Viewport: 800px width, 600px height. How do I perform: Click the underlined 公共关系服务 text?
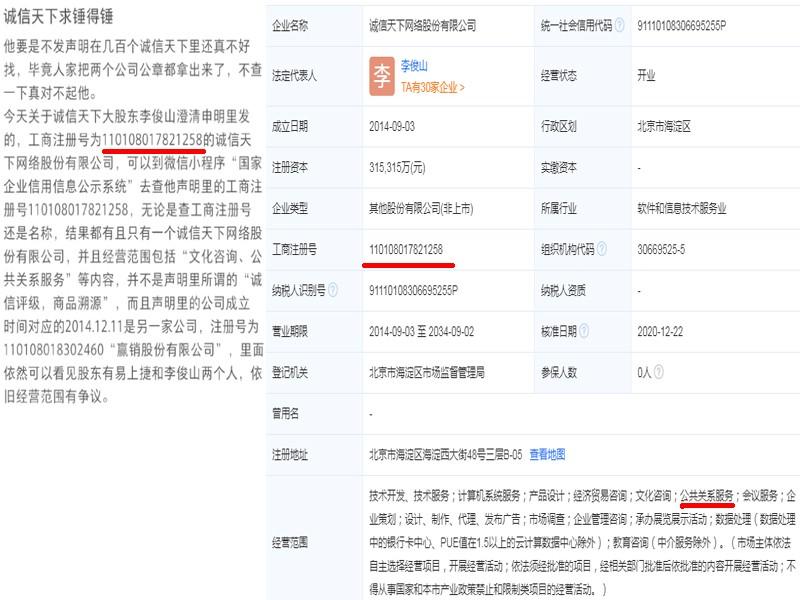(707, 495)
